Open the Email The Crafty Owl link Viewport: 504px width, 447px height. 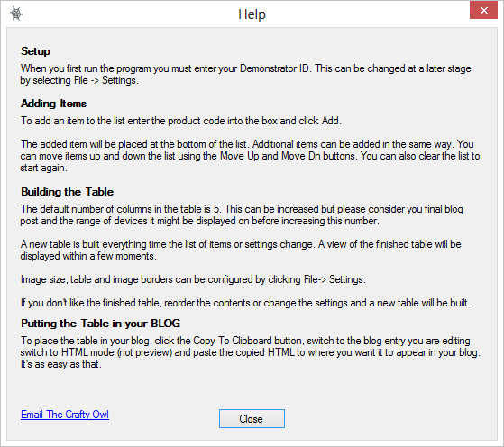pos(65,415)
